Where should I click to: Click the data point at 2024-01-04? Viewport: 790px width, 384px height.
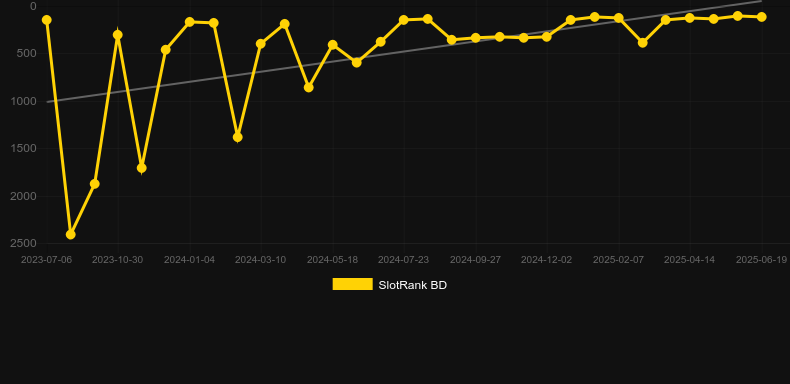[189, 22]
